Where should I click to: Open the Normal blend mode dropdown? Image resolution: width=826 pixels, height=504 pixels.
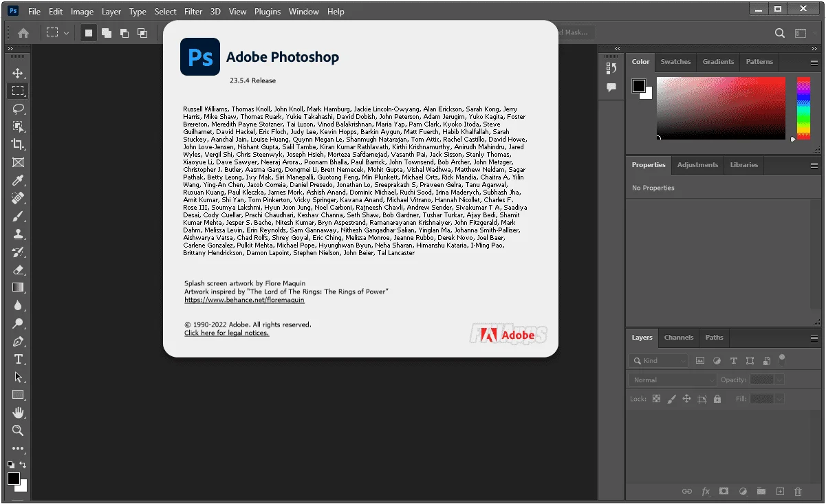pos(673,380)
